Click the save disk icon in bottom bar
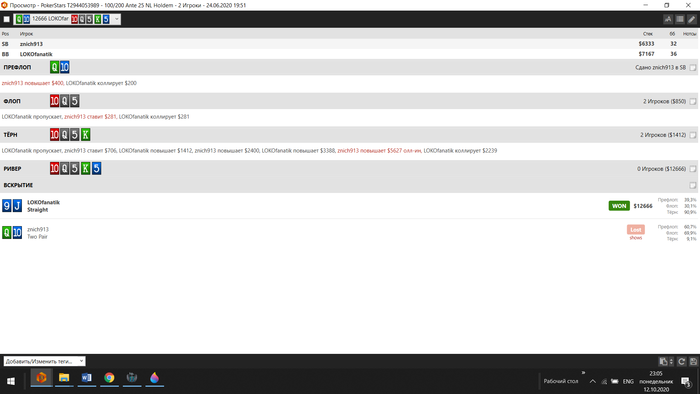This screenshot has width=700, height=394. [x=693, y=361]
